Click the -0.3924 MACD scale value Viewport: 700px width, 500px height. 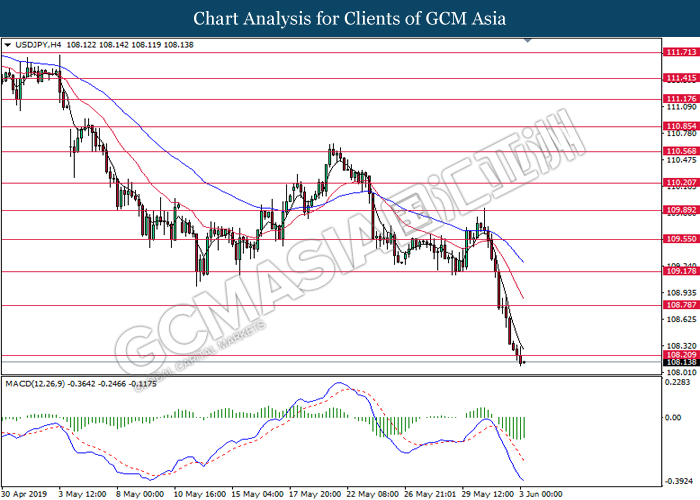679,481
